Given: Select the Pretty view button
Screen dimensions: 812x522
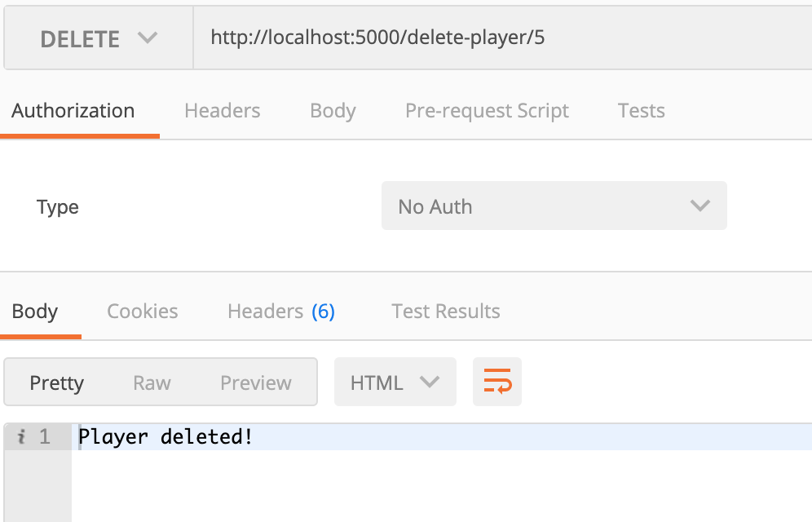Looking at the screenshot, I should coord(57,383).
